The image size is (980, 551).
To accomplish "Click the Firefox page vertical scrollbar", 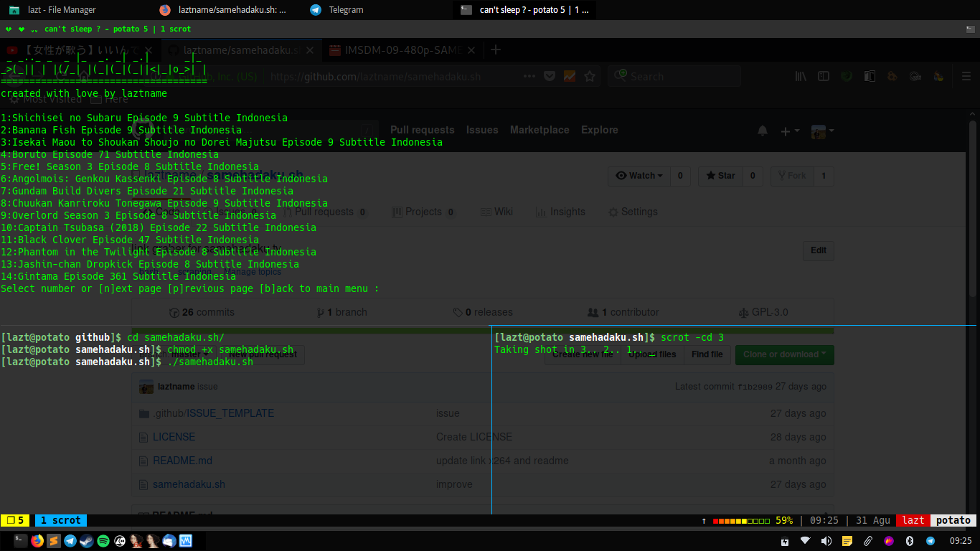I will coord(973,208).
